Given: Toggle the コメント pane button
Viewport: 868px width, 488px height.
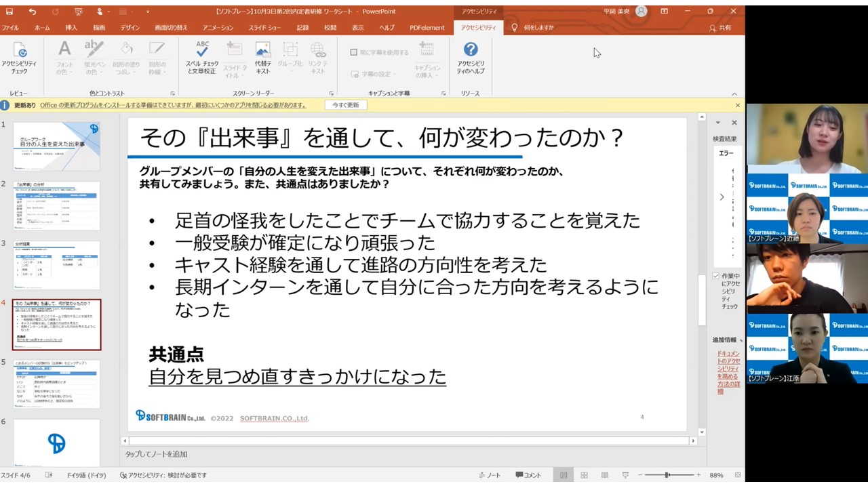Looking at the screenshot, I should point(528,475).
